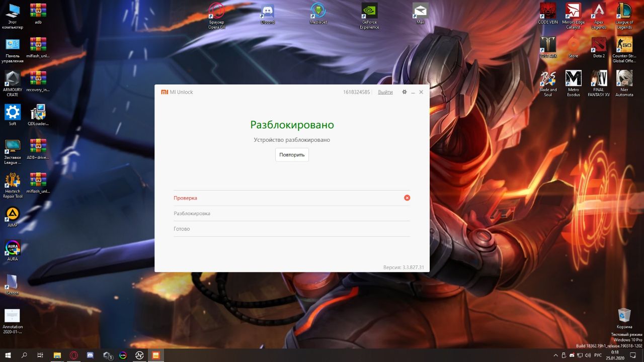The height and width of the screenshot is (362, 644).
Task: Minimize the Mi Unlock window
Action: [x=413, y=92]
